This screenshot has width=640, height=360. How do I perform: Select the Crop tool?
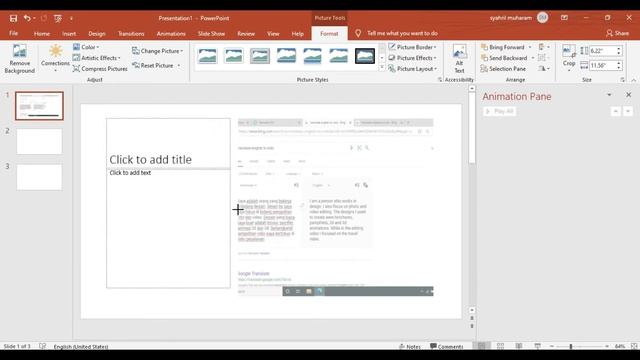pyautogui.click(x=569, y=57)
